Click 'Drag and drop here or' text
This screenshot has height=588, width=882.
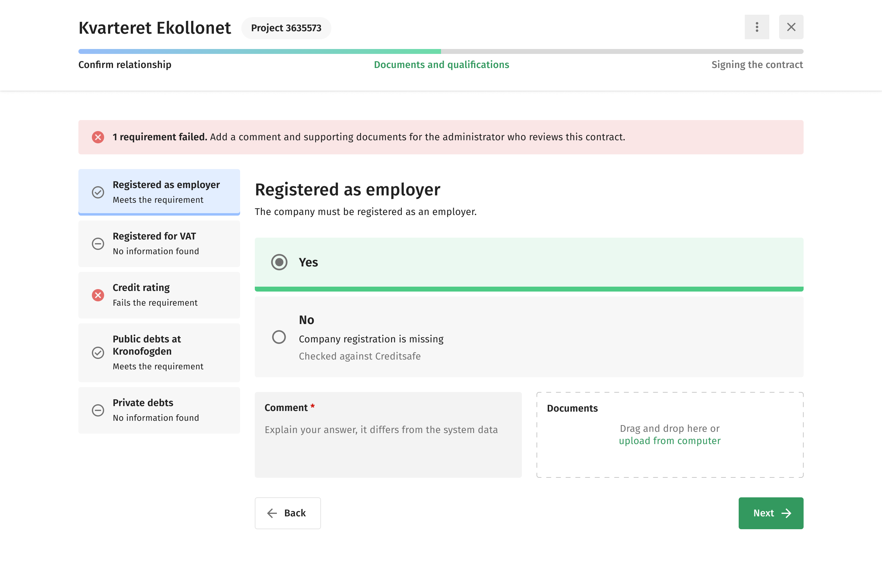[x=670, y=428]
